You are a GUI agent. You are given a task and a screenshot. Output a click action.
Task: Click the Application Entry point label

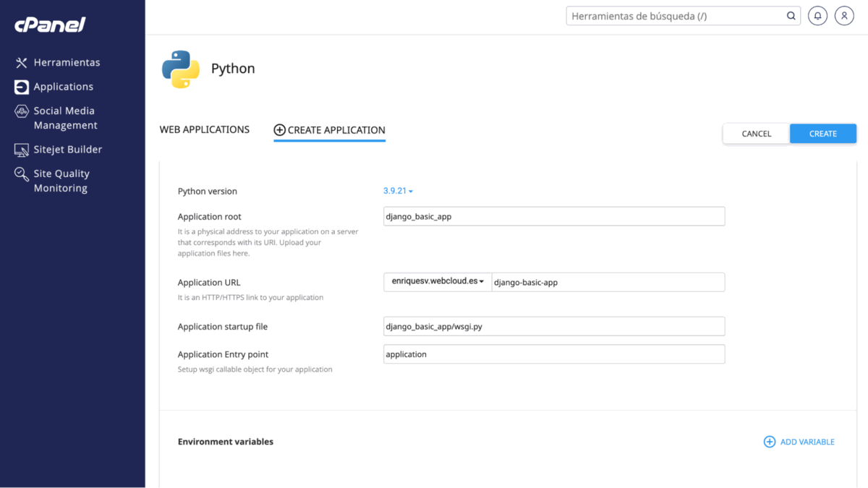224,355
